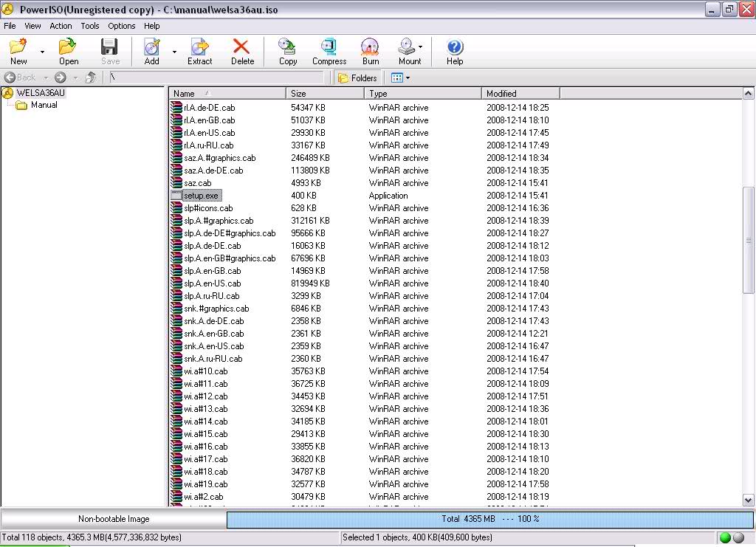Select file slp.A.de-DE#graphics.cab
Viewport: 756px width, 547px height.
pos(230,233)
